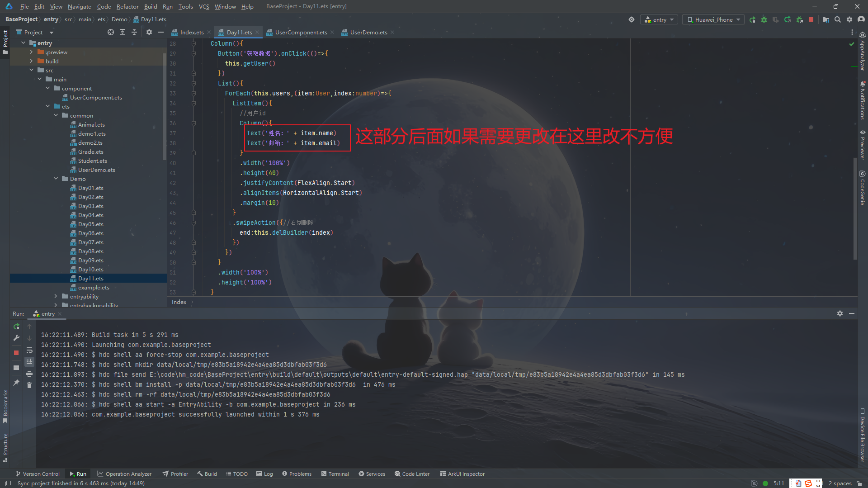Expand the build folder

[31, 61]
